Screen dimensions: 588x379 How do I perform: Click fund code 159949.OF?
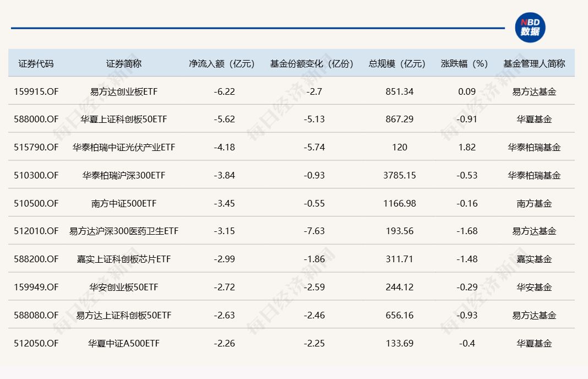coord(36,287)
